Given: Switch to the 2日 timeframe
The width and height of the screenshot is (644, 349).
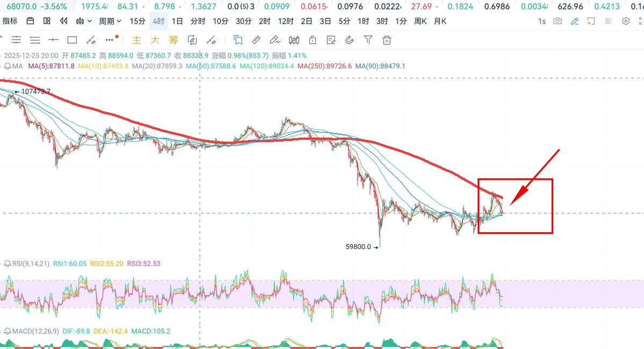Looking at the screenshot, I should point(306,21).
